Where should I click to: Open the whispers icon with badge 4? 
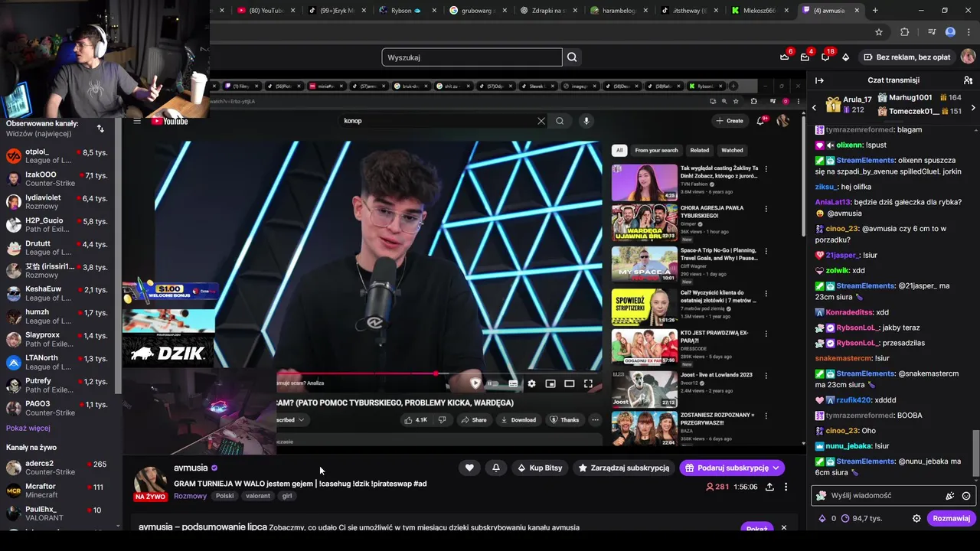pyautogui.click(x=805, y=57)
